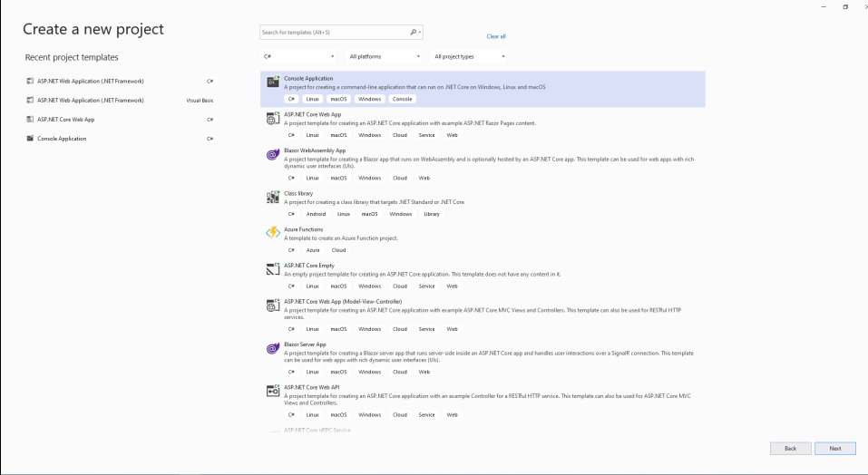The image size is (868, 475).
Task: Click the search magnifier icon
Action: [x=414, y=33]
